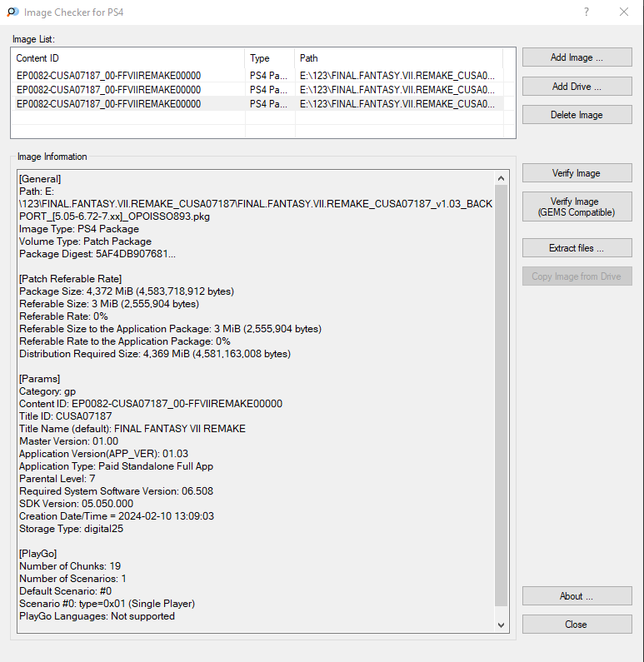
Task: Click the Add Image button
Action: click(577, 57)
